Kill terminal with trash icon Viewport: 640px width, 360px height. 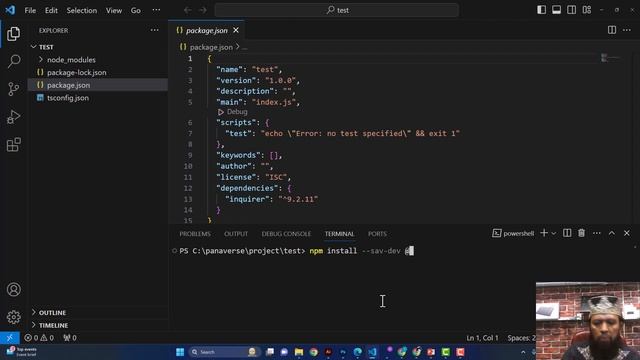pyautogui.click(x=581, y=233)
